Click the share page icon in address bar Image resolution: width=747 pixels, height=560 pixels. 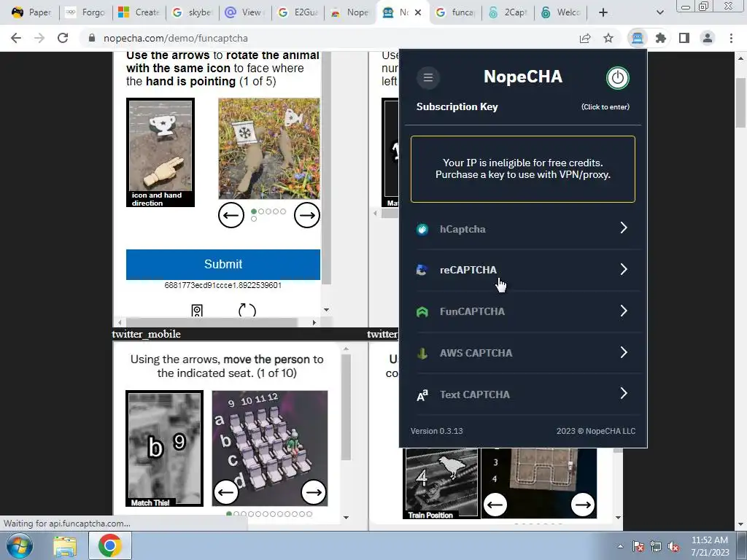[585, 38]
